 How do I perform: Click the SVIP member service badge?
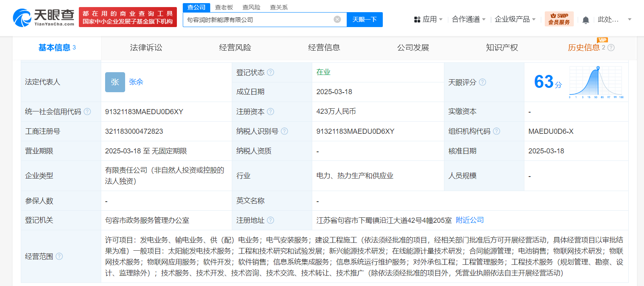[559, 19]
